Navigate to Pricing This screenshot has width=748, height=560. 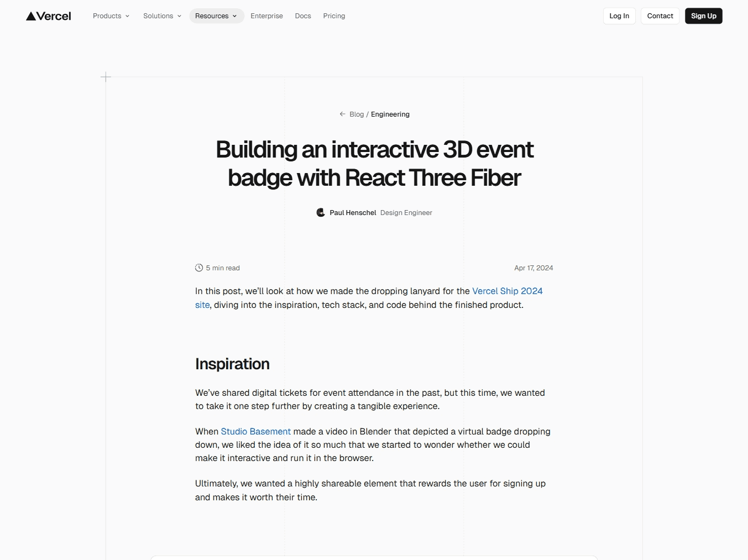point(334,16)
